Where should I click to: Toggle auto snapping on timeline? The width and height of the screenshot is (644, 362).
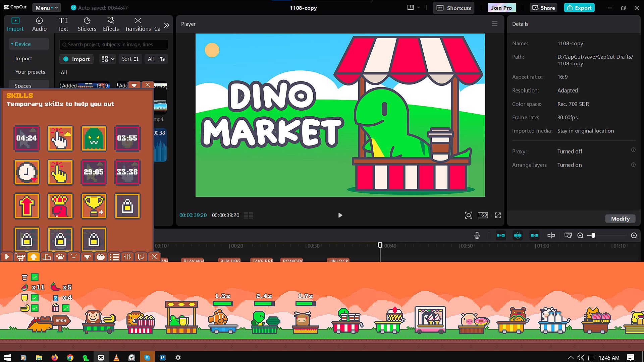coord(518,235)
